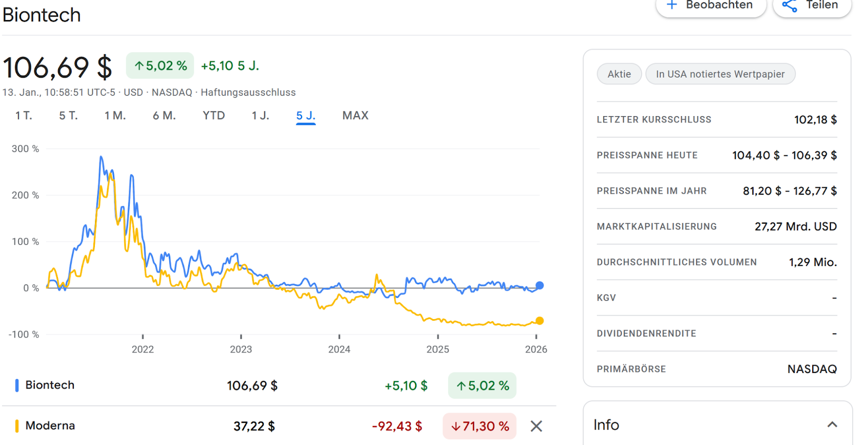This screenshot has height=445, width=868.
Task: Click the blue Biontech legend color bar
Action: point(17,385)
